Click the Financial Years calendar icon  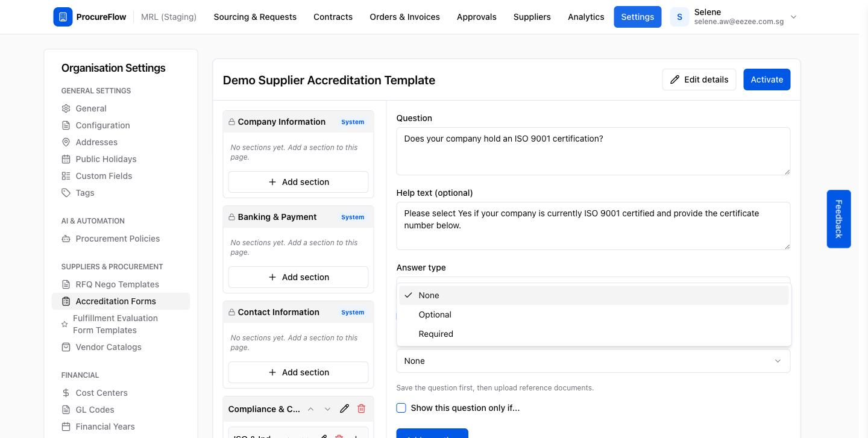coord(66,427)
